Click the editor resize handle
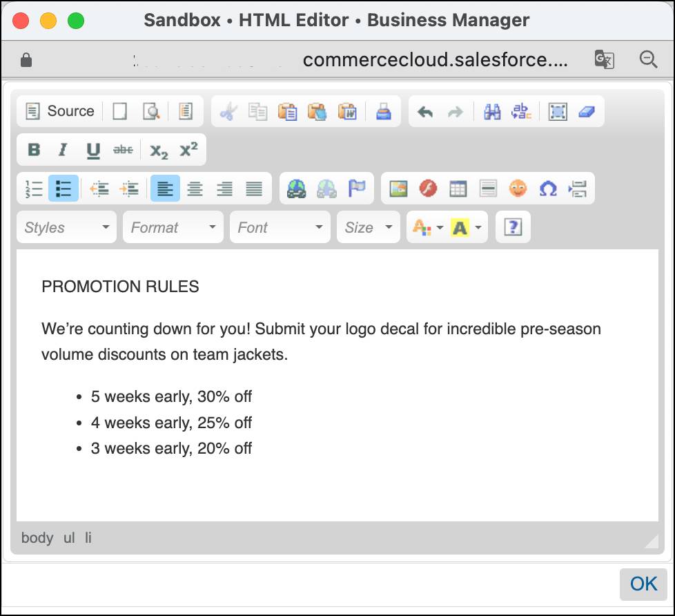Image resolution: width=675 pixels, height=616 pixels. 652,542
